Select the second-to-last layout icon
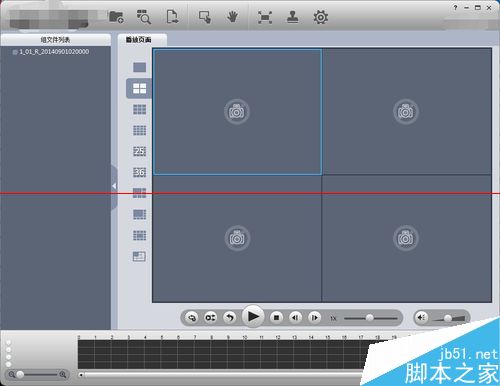The image size is (500, 386). [x=139, y=235]
